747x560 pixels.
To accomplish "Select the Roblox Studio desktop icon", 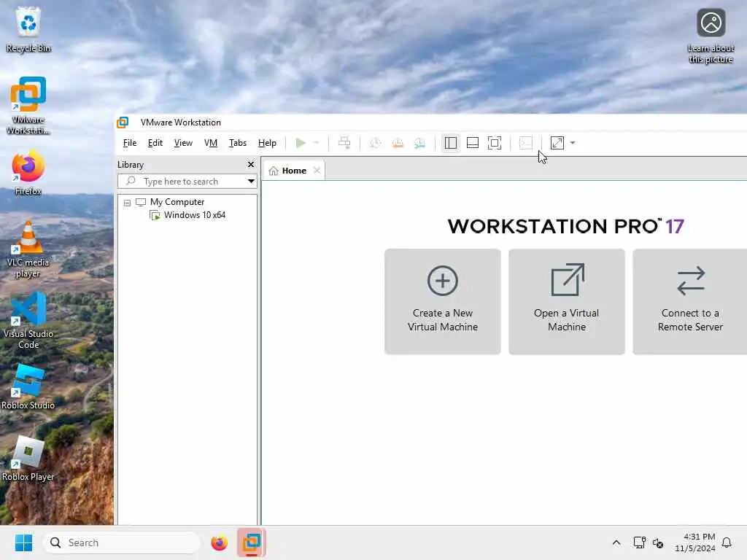I will 28,387.
